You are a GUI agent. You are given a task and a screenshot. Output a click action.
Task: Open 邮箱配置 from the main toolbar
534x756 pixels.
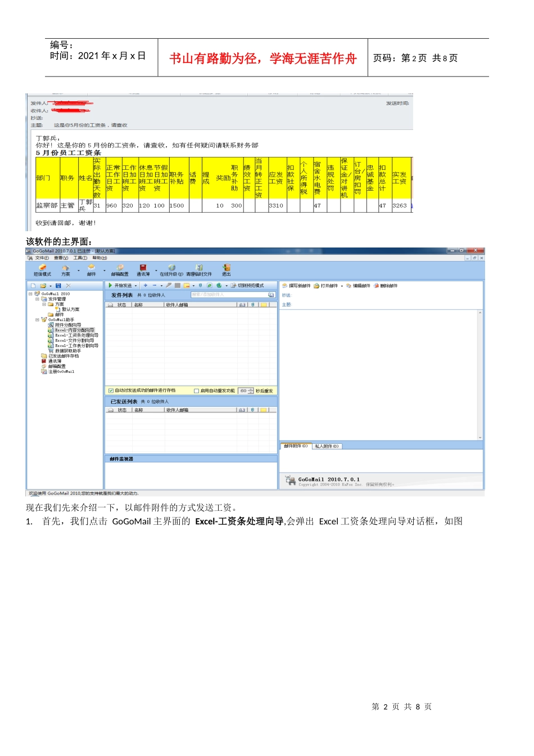pos(120,271)
